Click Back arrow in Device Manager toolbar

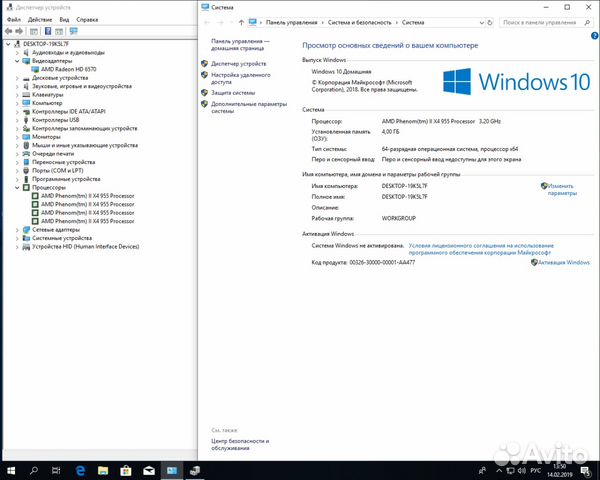coord(8,31)
